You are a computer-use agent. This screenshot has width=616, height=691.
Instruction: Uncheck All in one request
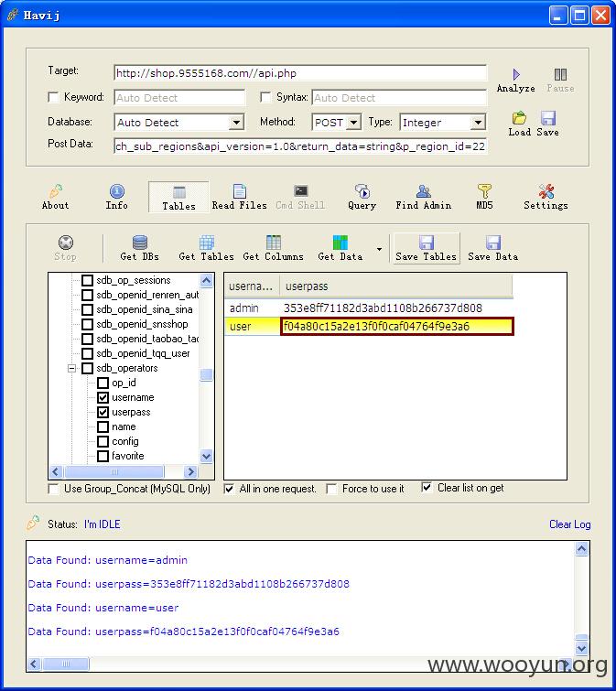(x=229, y=489)
